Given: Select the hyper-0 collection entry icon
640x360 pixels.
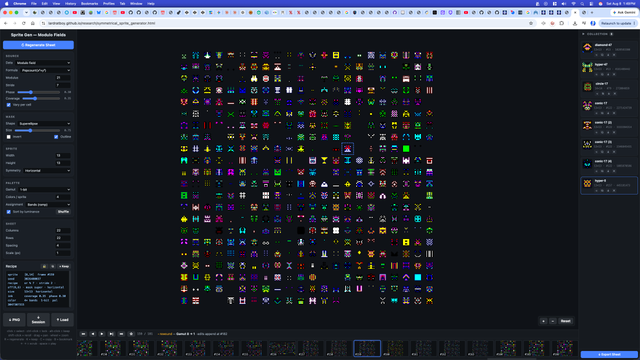Looking at the screenshot, I should point(587,184).
